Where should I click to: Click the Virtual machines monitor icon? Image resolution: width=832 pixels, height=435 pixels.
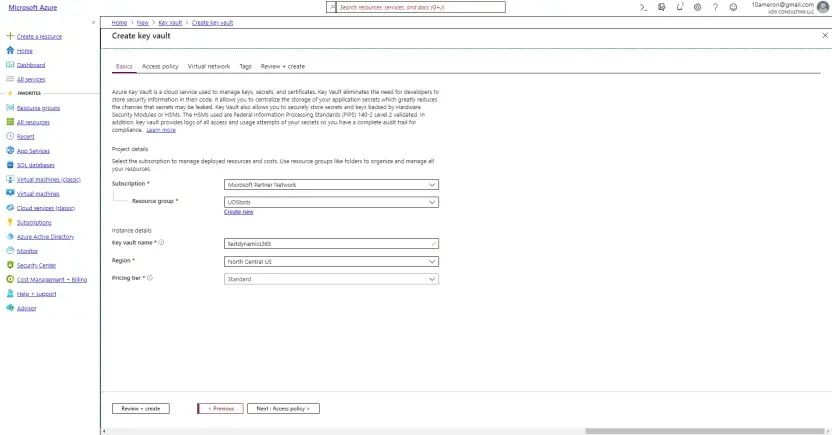click(10, 194)
